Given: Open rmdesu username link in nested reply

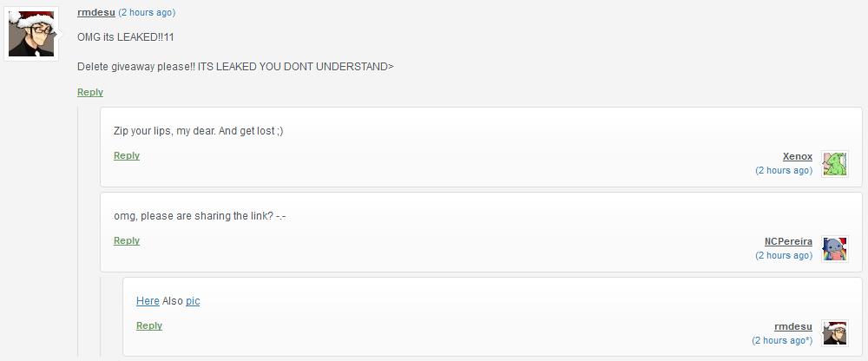Looking at the screenshot, I should [793, 326].
